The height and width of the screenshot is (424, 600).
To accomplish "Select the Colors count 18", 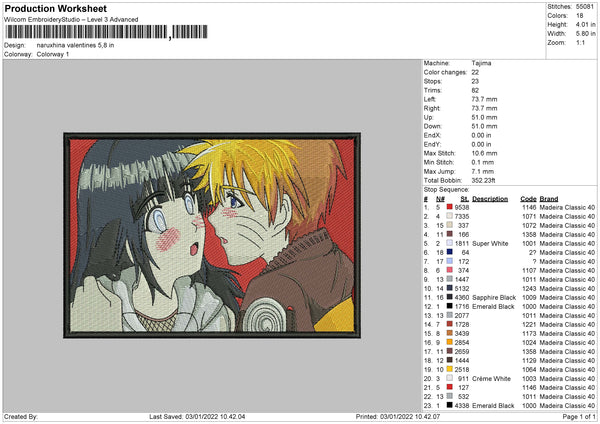I will 580,16.
